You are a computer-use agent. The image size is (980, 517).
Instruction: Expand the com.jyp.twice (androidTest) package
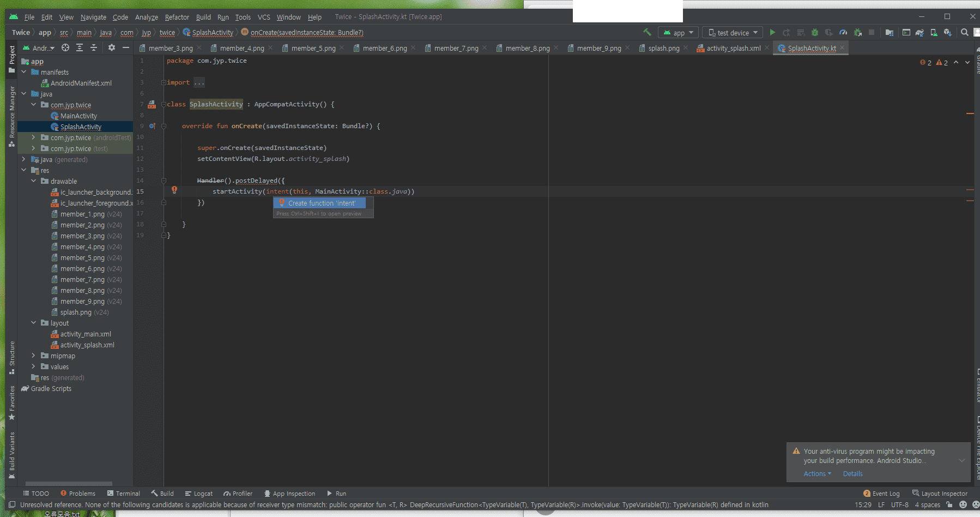click(33, 137)
